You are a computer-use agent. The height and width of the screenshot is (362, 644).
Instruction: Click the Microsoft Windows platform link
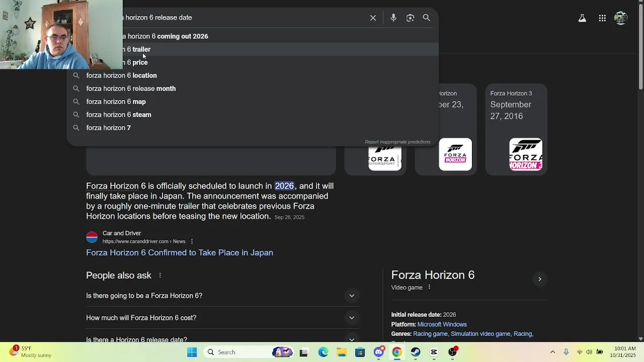442,324
